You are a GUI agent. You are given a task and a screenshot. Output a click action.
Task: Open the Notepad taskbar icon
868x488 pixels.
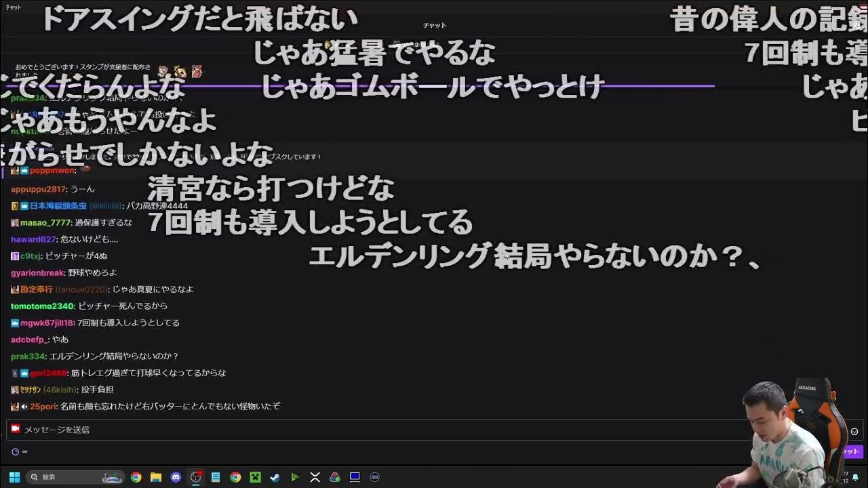(216, 477)
